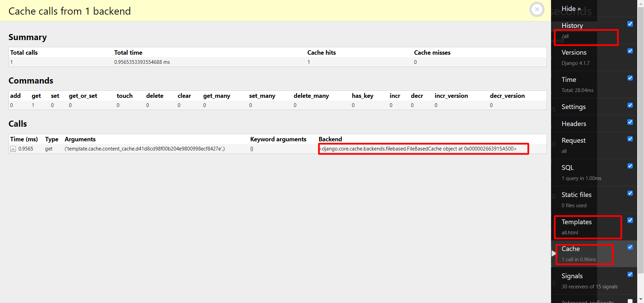Open the Time panel
This screenshot has height=303, width=644.
[x=569, y=79]
